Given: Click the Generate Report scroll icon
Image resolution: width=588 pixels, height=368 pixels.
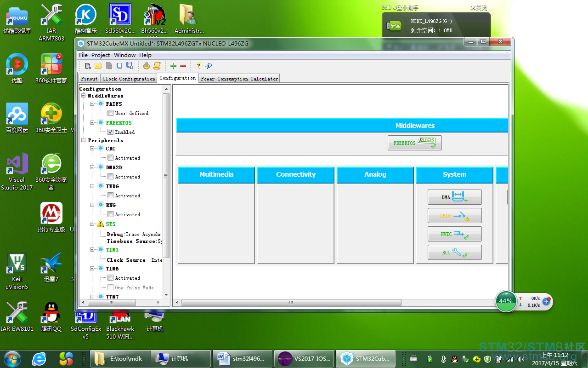Looking at the screenshot, I should [157, 66].
